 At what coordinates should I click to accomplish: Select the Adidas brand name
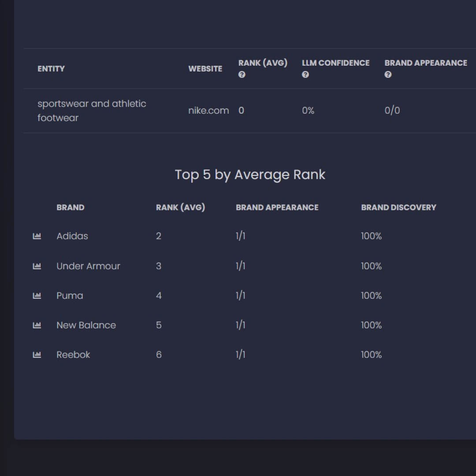click(x=72, y=236)
